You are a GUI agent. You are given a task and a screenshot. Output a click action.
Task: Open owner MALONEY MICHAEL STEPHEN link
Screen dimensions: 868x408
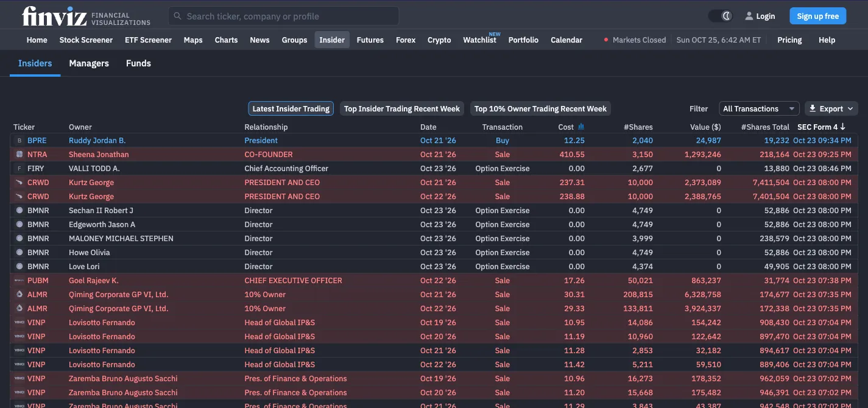(x=121, y=239)
